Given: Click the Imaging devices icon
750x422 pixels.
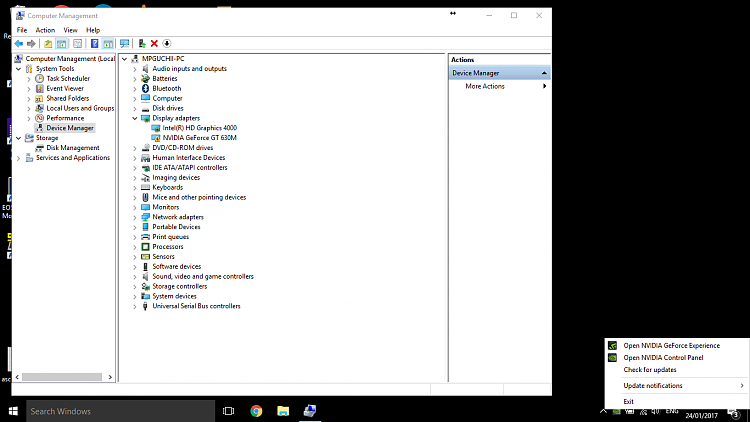Looking at the screenshot, I should coord(145,178).
